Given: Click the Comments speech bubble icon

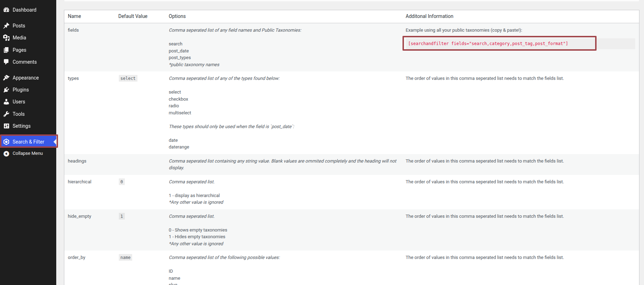Looking at the screenshot, I should 6,62.
